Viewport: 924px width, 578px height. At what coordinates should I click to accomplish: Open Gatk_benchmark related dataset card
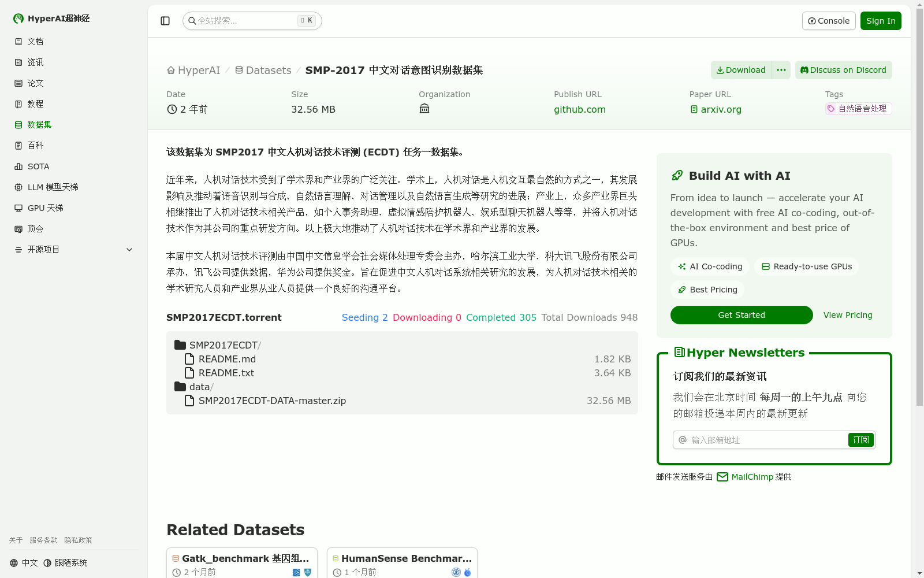click(242, 563)
